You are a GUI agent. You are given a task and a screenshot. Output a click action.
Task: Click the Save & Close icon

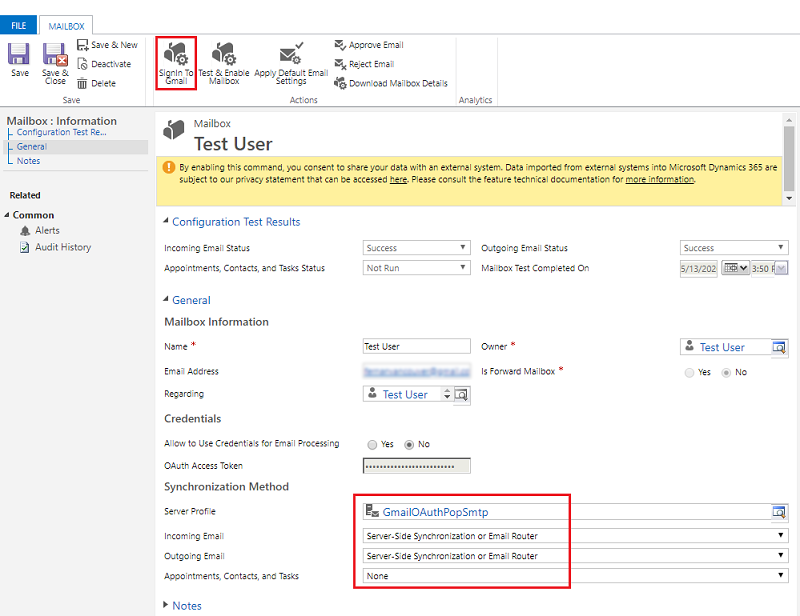click(55, 54)
